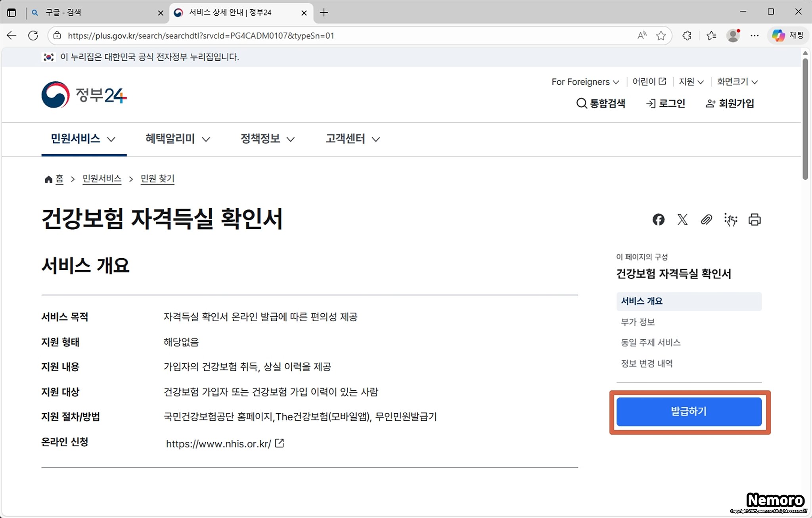Click the print page icon

coord(754,219)
